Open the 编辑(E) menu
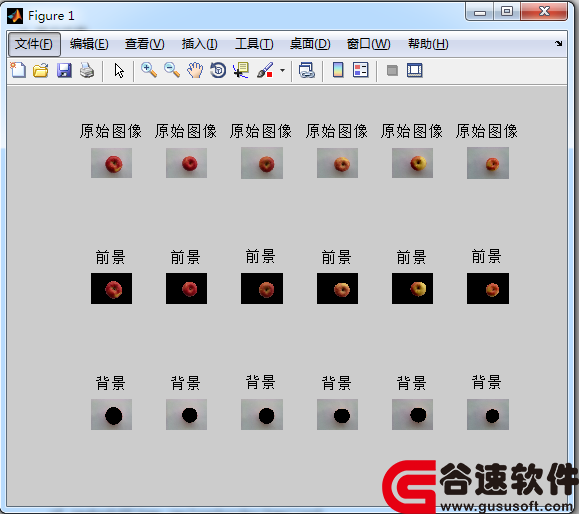The image size is (579, 514). tap(89, 44)
